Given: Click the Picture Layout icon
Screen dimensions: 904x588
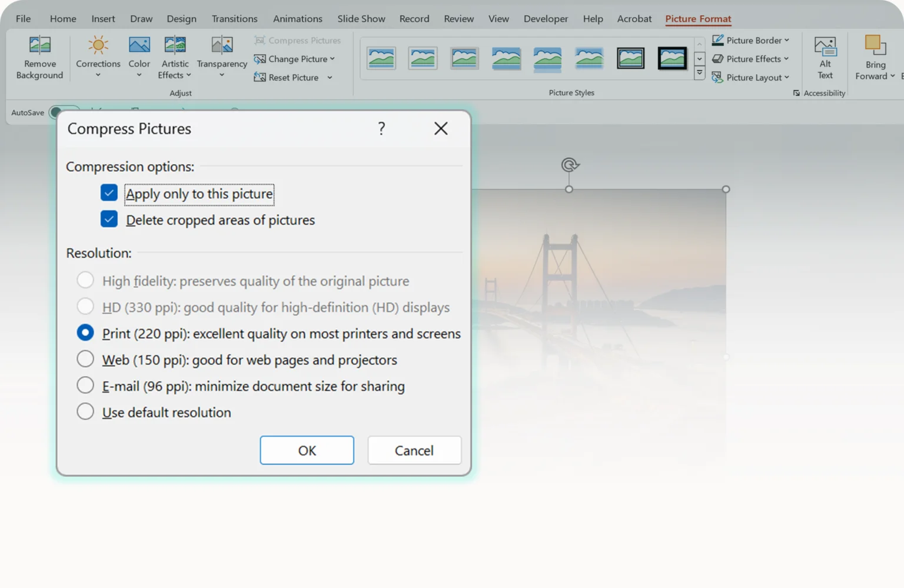Looking at the screenshot, I should (x=717, y=77).
